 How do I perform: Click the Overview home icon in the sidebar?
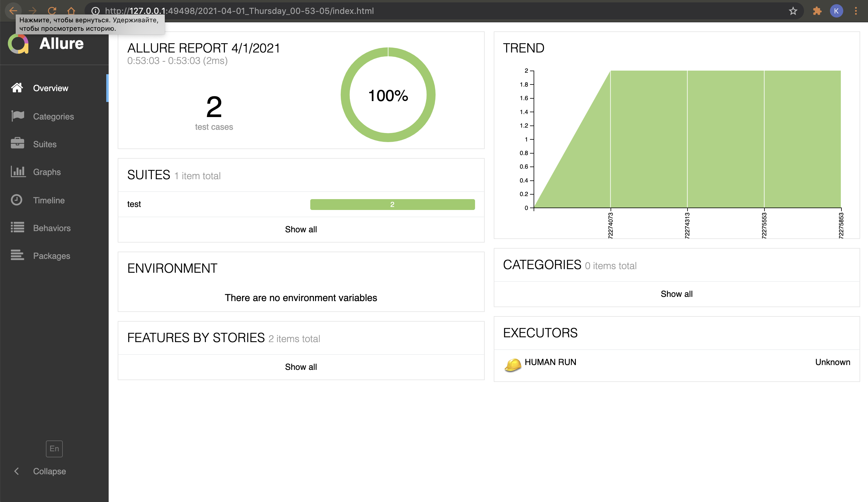[17, 88]
